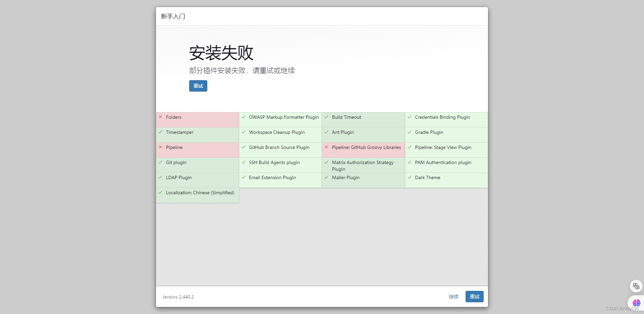Select the LDAP Plugin label
Viewport: 644px width, 314px height.
(x=179, y=177)
